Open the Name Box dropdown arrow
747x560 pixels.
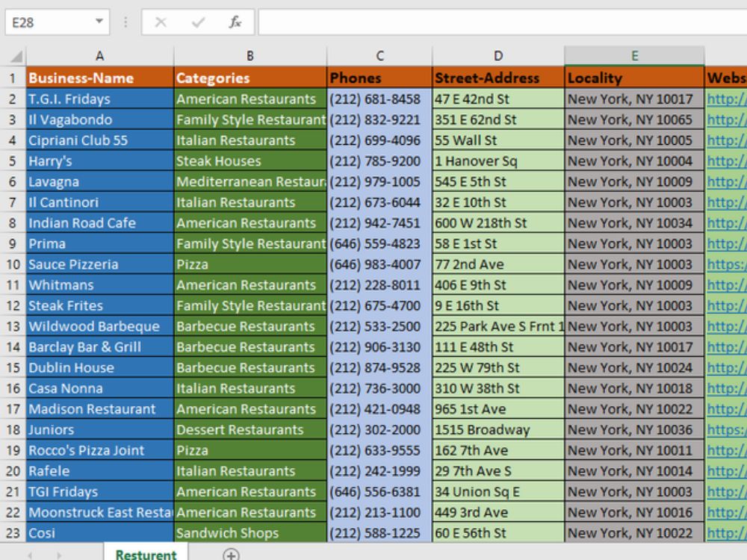click(x=99, y=22)
